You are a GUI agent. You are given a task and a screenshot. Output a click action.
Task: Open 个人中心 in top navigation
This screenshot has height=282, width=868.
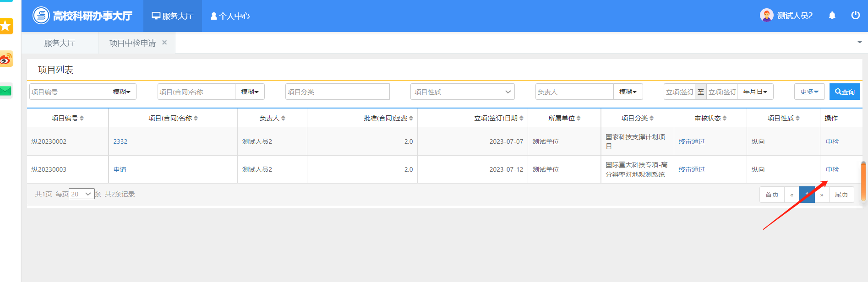pyautogui.click(x=230, y=16)
